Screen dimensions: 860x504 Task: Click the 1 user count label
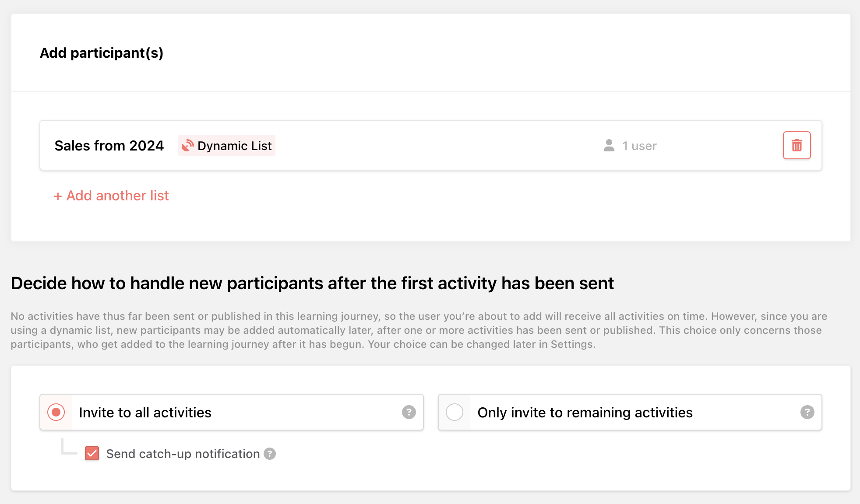tap(639, 146)
